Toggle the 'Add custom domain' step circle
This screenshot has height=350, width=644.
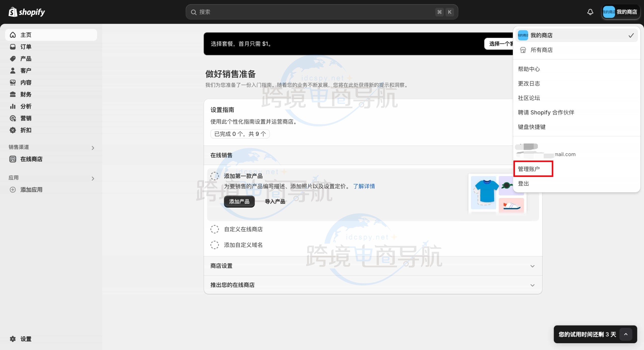[x=215, y=245]
